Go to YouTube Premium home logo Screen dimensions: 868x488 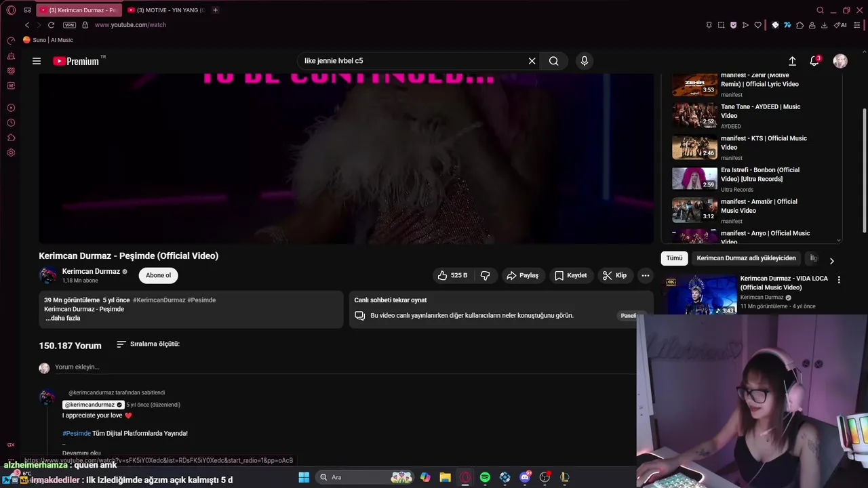pos(76,61)
